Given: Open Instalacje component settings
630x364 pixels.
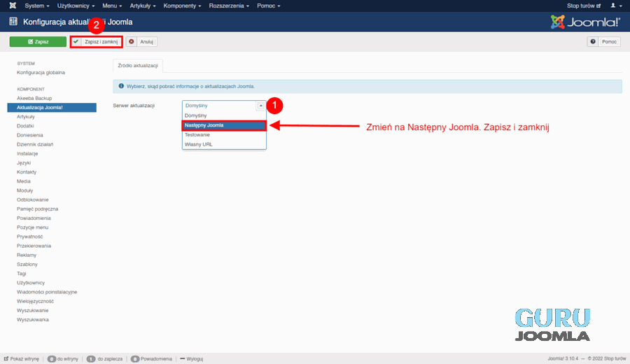Looking at the screenshot, I should pyautogui.click(x=27, y=153).
